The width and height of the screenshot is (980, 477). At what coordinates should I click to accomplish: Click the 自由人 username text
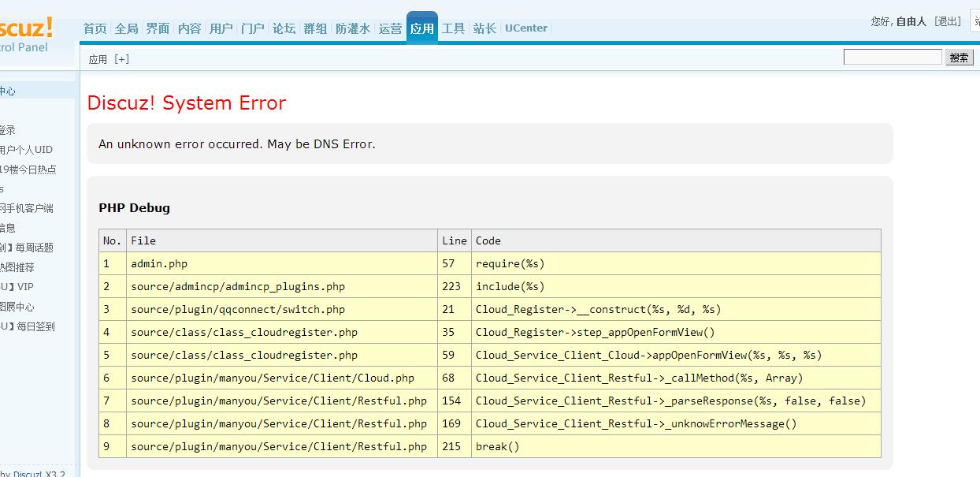tap(911, 21)
